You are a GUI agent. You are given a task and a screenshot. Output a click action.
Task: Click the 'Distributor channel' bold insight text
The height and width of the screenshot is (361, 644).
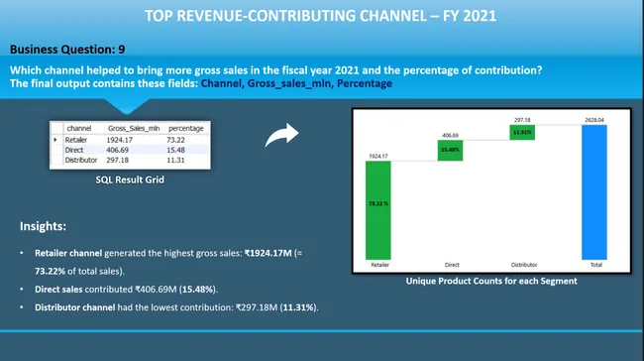tap(74, 307)
